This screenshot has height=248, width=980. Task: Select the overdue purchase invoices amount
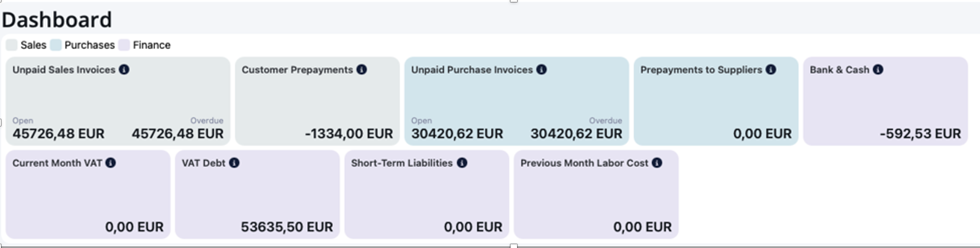576,134
